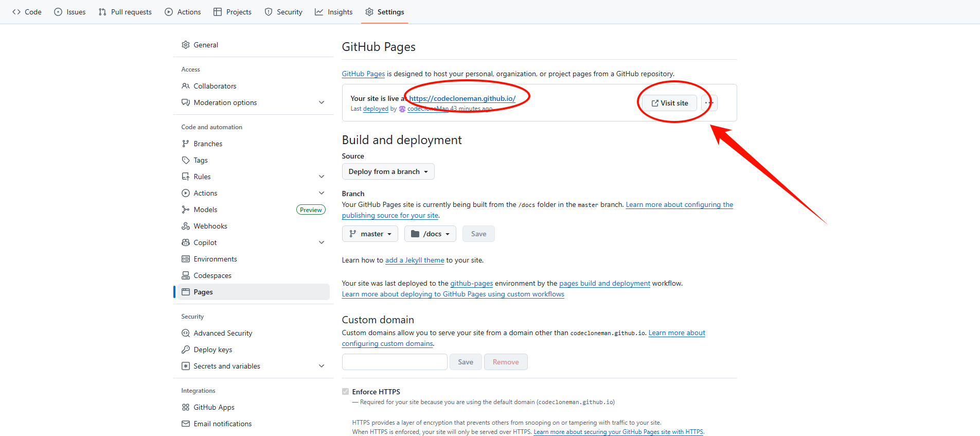Click the deployed link
980x436 pixels.
(x=376, y=109)
